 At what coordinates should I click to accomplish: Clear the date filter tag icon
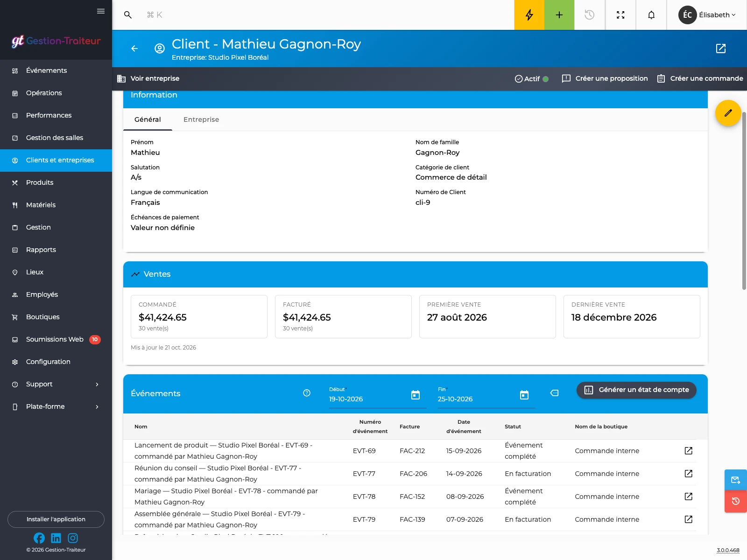point(554,393)
